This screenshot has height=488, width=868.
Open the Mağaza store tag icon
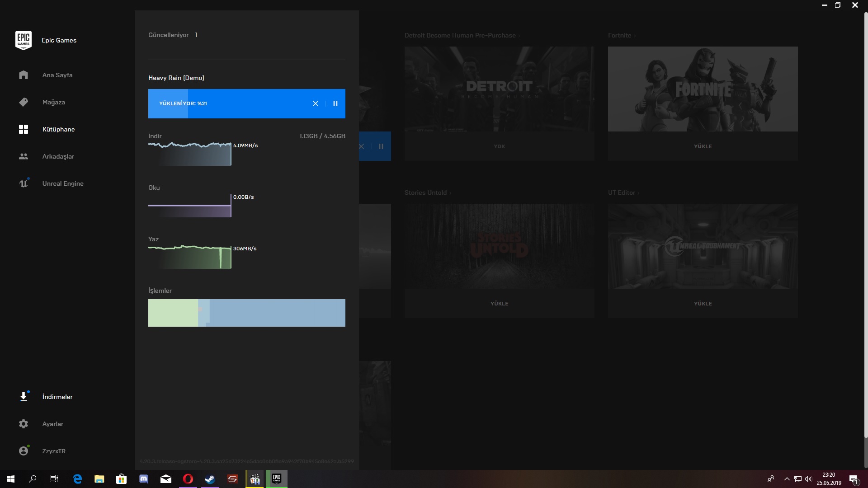tap(24, 102)
